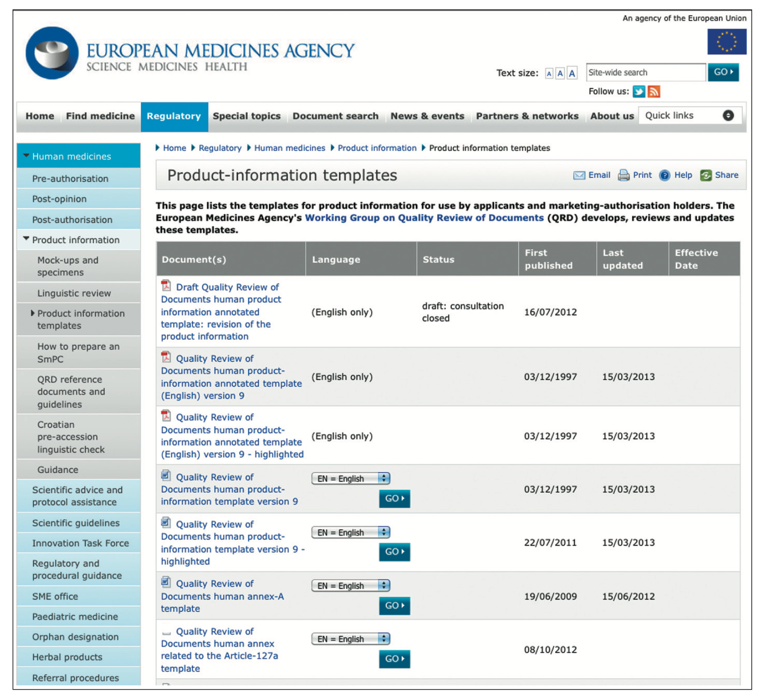Open Guidance sidebar item
764x700 pixels.
point(79,470)
